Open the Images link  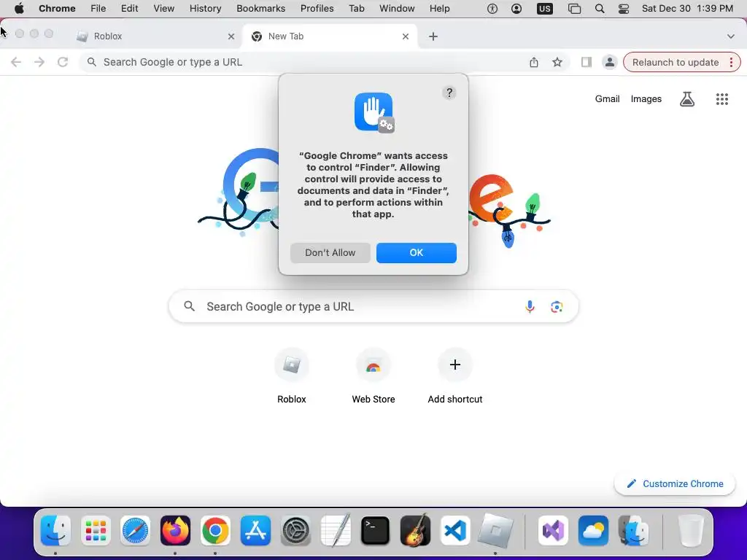(646, 99)
